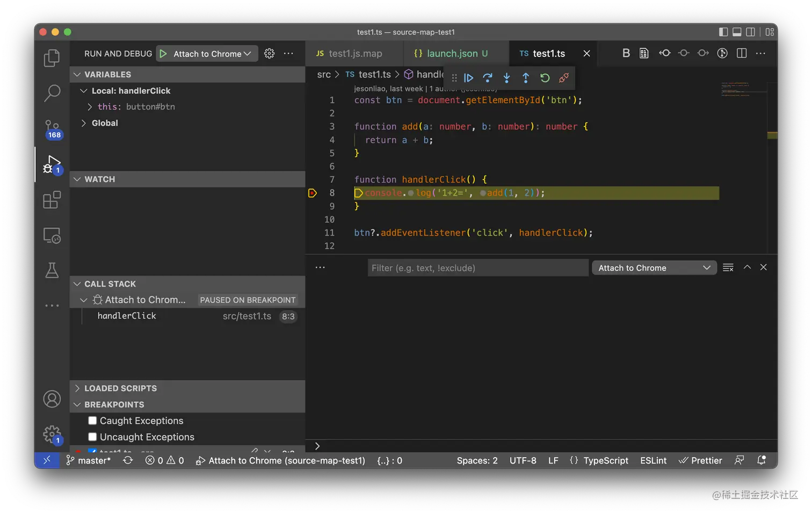
Task: Step over using the debug toolbar
Action: [488, 78]
